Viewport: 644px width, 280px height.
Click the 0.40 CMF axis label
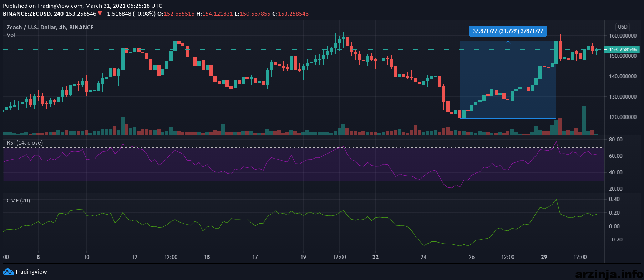[x=614, y=199]
